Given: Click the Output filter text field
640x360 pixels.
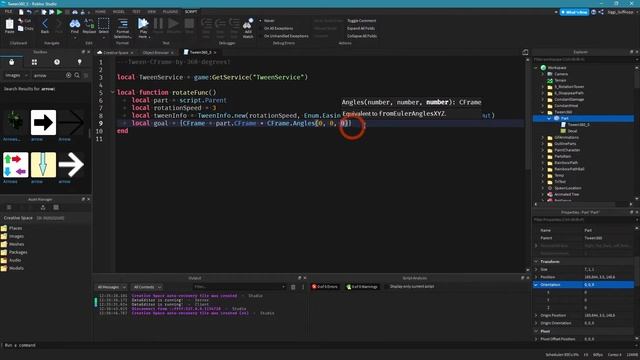Looking at the screenshot, I should coord(239,287).
